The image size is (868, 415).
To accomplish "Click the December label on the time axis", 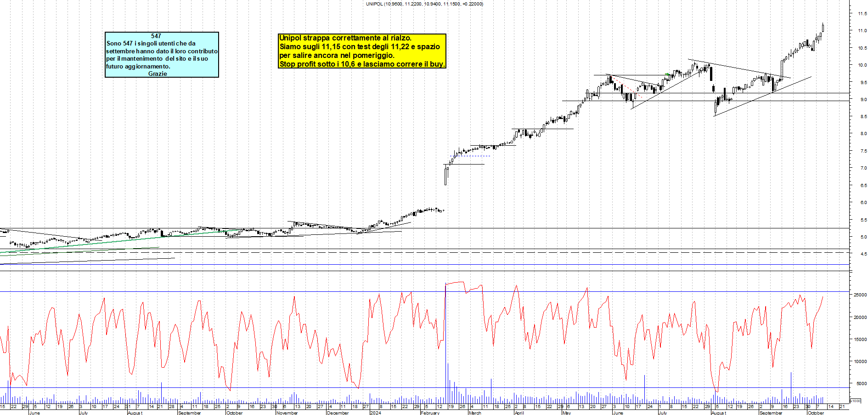I will pyautogui.click(x=338, y=413).
